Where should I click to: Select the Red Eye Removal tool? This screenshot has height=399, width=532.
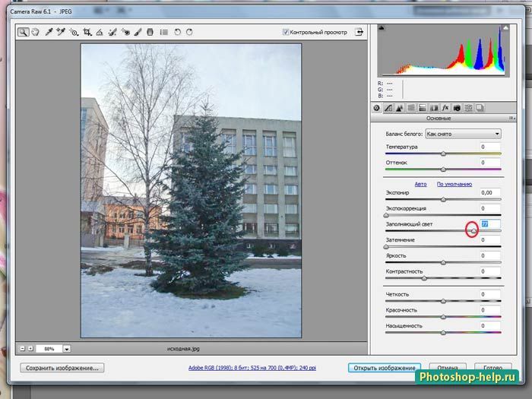(x=125, y=32)
